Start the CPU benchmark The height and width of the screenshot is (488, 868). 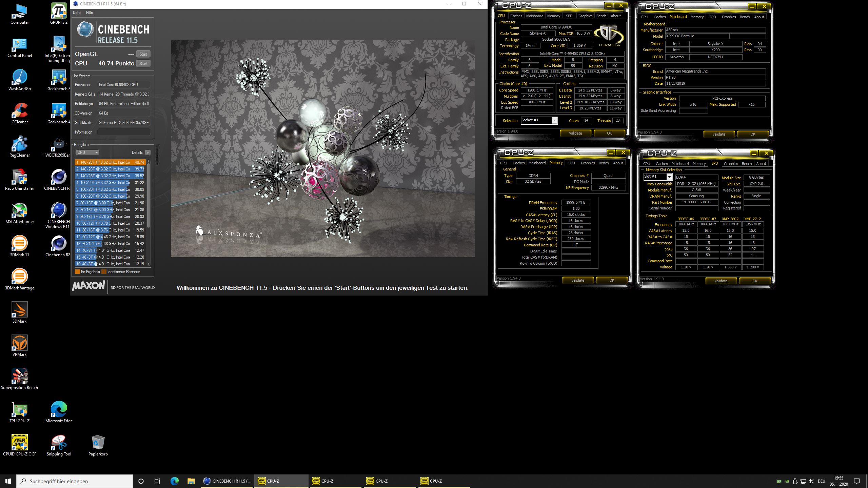tap(143, 64)
